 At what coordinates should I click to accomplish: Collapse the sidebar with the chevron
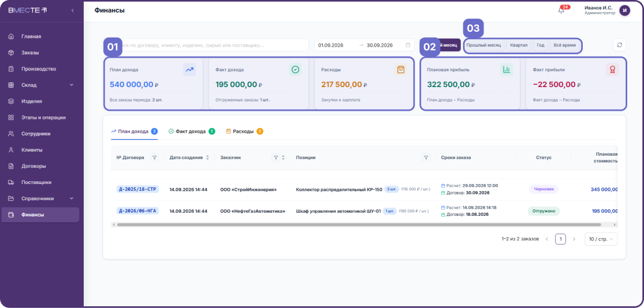pyautogui.click(x=73, y=10)
